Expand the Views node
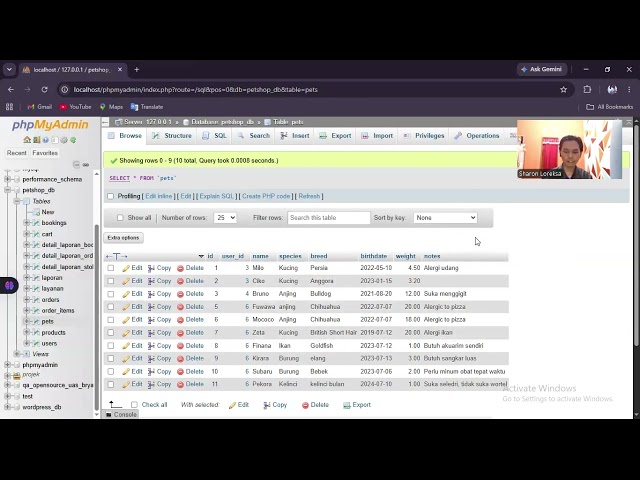The width and height of the screenshot is (640, 480). tap(17, 354)
